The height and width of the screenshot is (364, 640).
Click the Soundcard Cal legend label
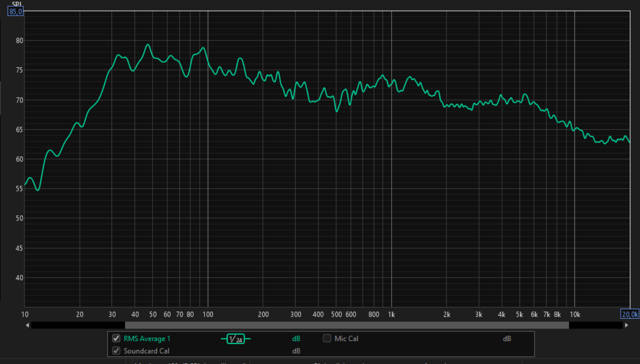146,351
